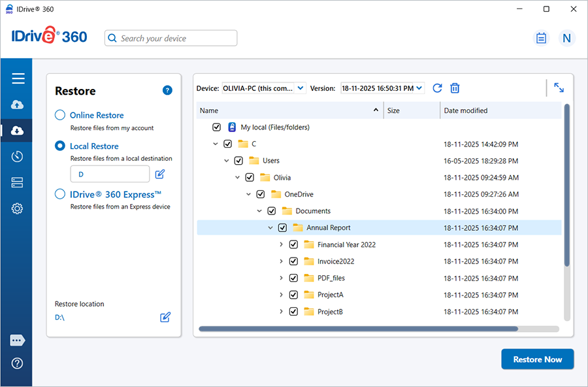Screen dimensions: 588x387
Task: Uncheck the PDF_files folder checkbox
Action: 293,278
